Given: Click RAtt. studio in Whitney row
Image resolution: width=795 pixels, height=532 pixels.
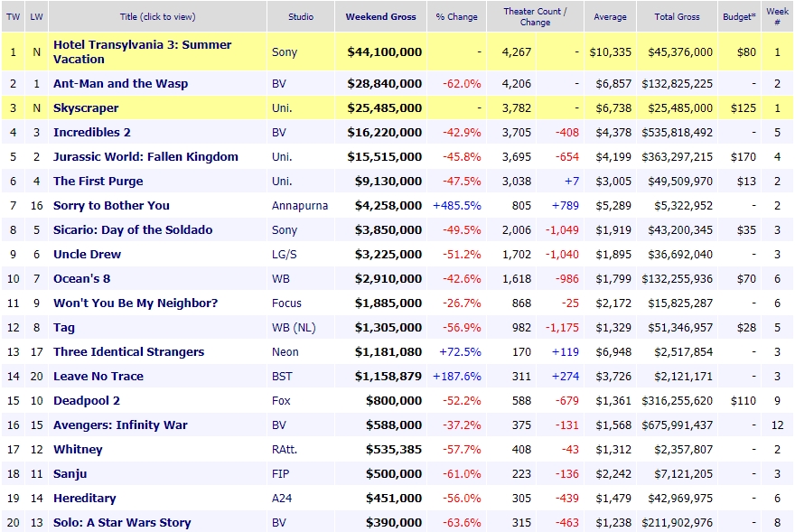Looking at the screenshot, I should pyautogui.click(x=285, y=449).
